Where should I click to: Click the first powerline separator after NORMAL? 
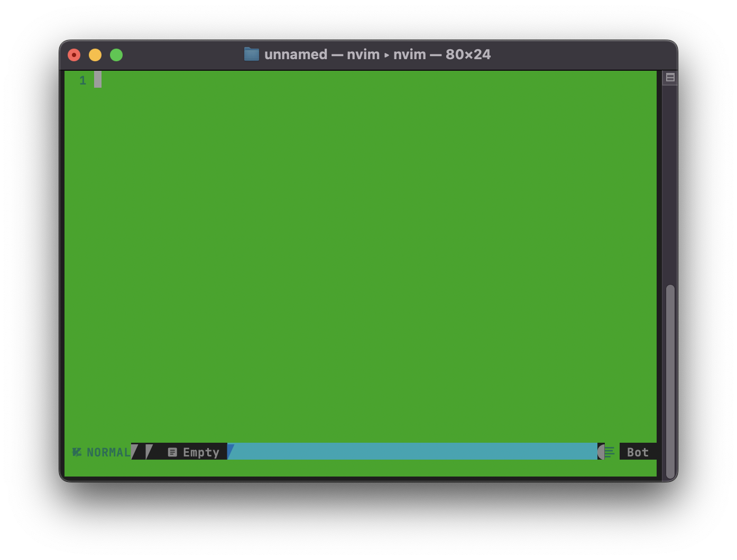click(135, 452)
